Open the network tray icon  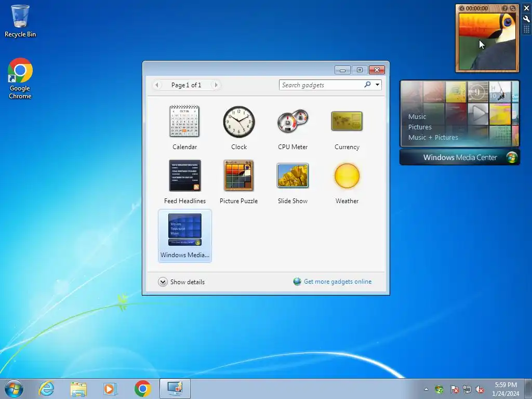[x=467, y=389]
